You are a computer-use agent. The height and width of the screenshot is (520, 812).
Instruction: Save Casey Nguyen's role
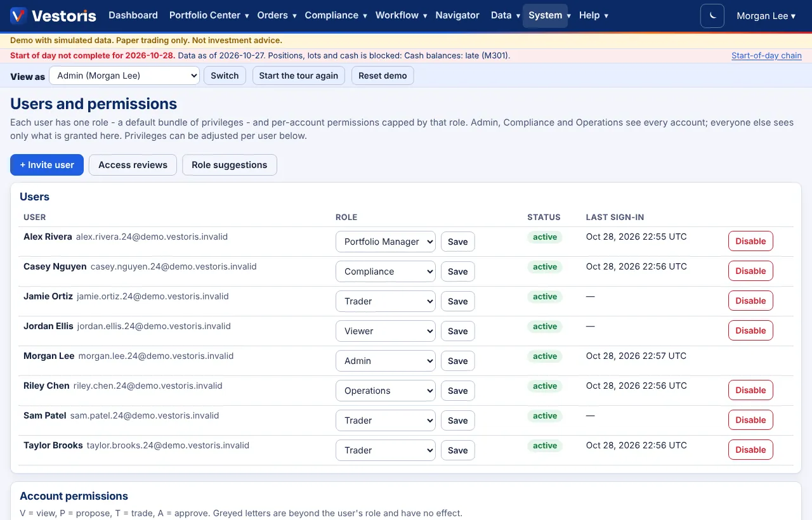[458, 271]
